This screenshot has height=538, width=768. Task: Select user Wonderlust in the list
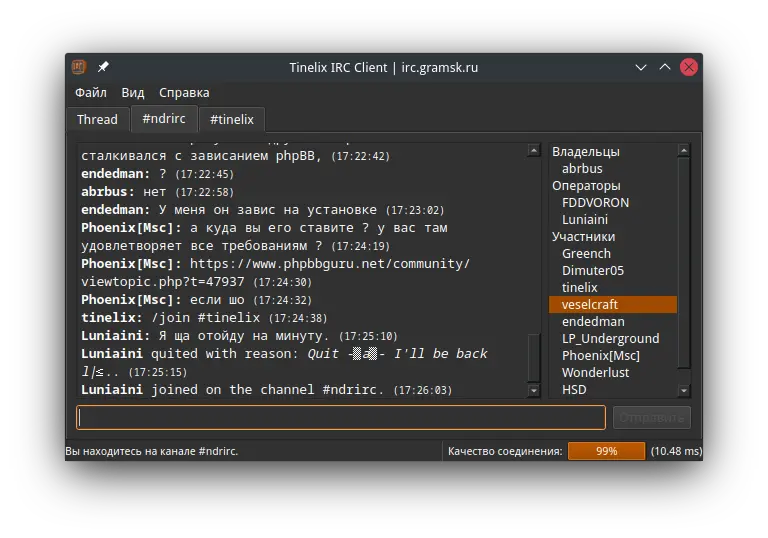[595, 372]
